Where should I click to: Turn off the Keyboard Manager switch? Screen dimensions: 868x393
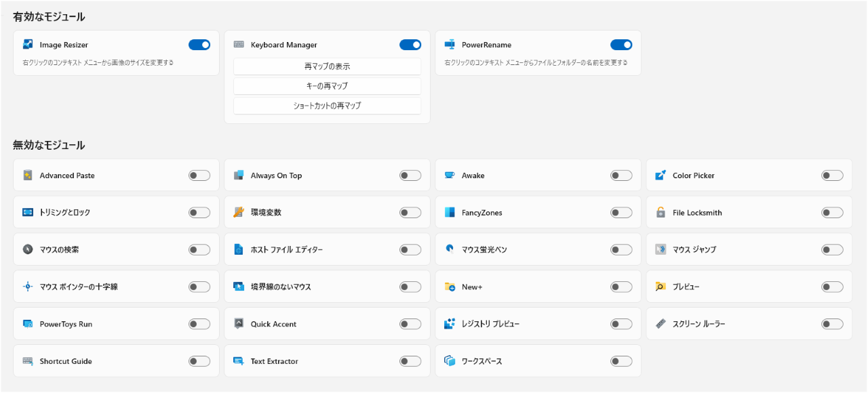tap(410, 45)
